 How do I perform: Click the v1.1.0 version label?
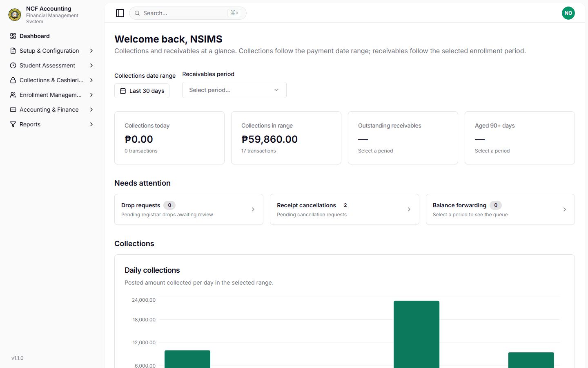coord(18,358)
